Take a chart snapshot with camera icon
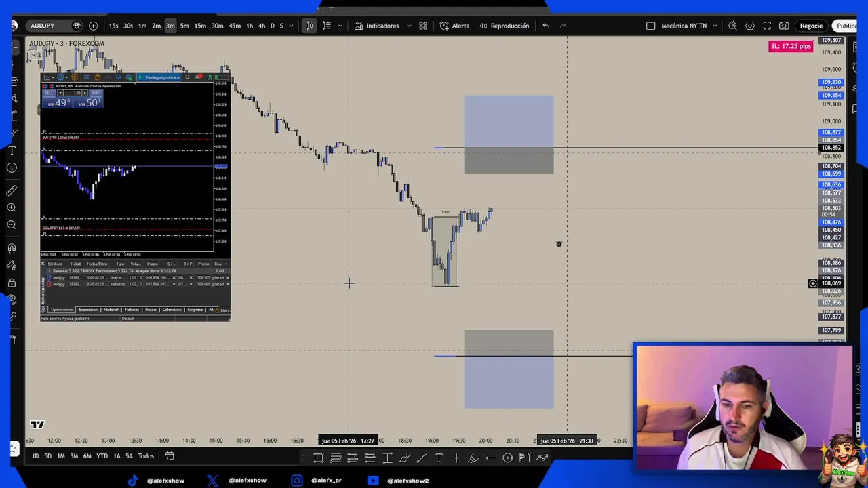The width and height of the screenshot is (868, 488). point(784,26)
